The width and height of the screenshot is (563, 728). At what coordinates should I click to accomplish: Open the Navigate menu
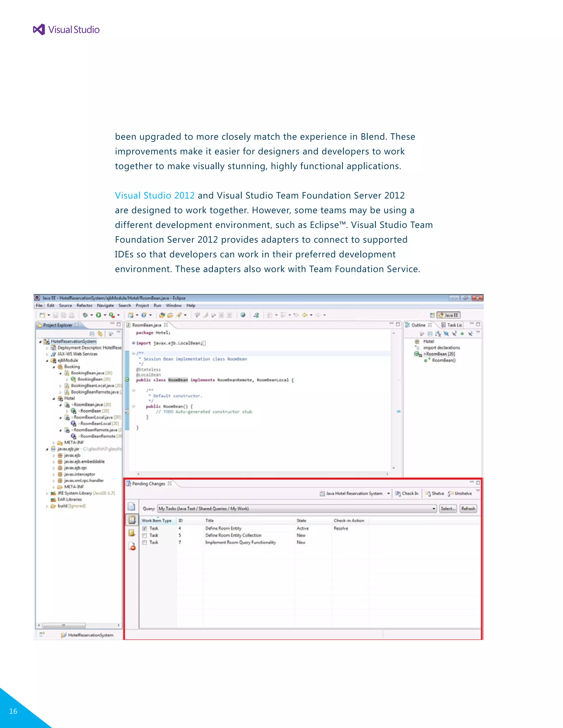pyautogui.click(x=105, y=306)
